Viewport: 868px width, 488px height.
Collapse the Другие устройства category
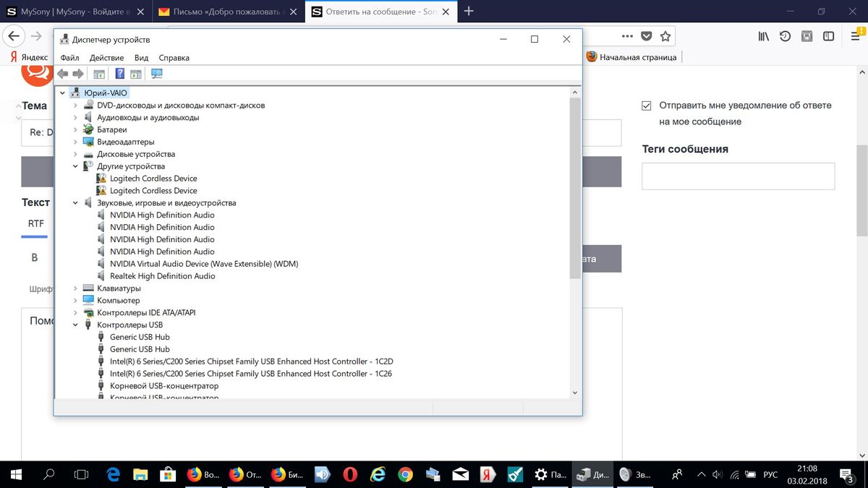76,166
